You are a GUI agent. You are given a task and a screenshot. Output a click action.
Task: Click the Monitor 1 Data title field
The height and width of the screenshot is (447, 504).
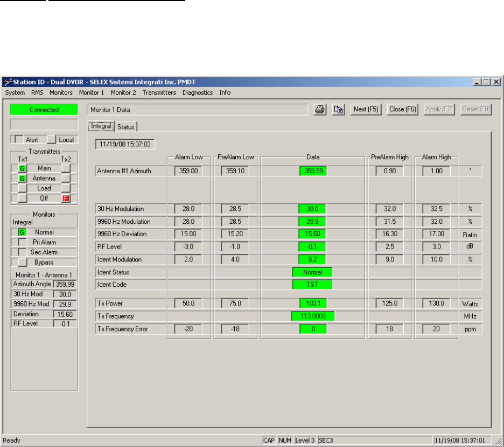point(198,110)
